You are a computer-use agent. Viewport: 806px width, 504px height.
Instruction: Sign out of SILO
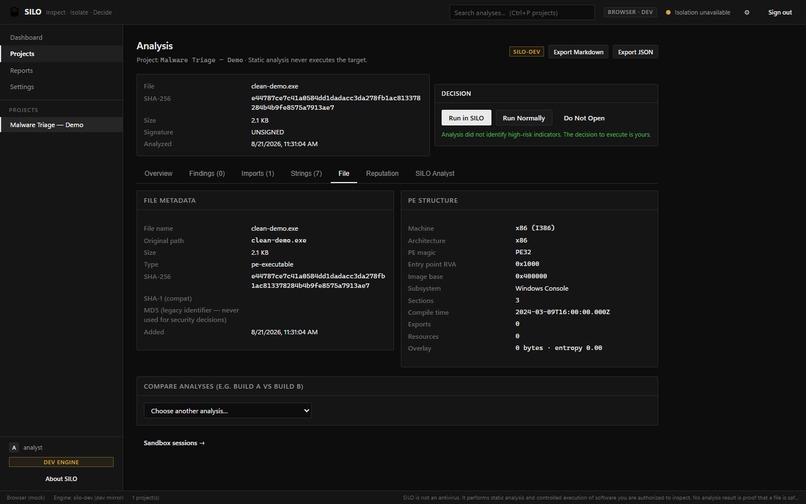(x=780, y=12)
